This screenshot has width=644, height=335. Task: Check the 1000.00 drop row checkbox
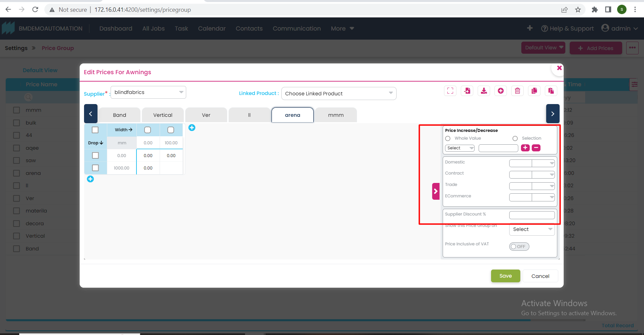(95, 168)
